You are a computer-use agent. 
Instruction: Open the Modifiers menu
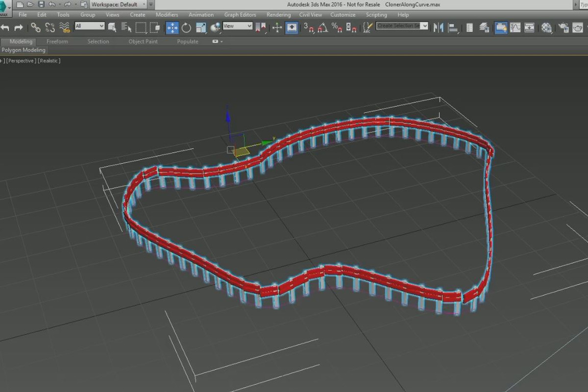[x=167, y=15]
